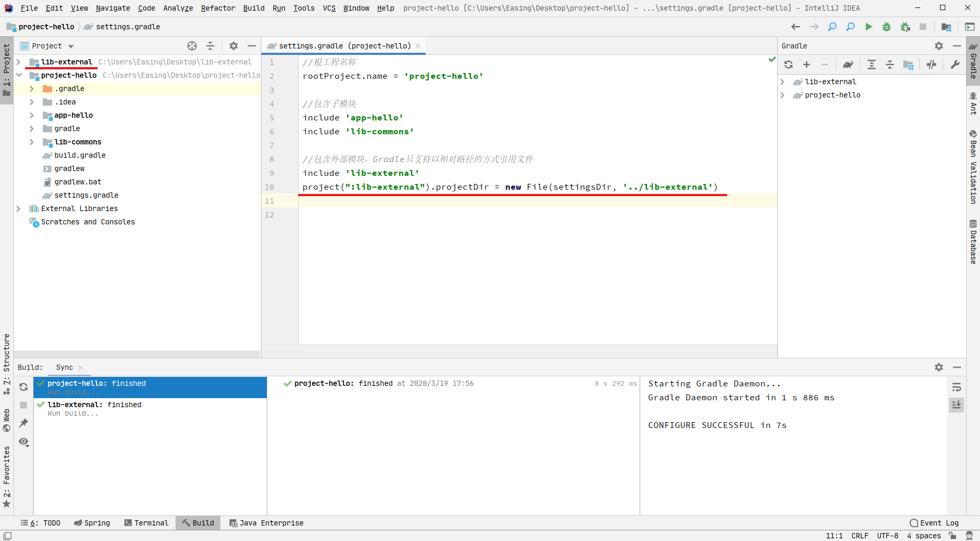The image size is (980, 541).
Task: Run with Coverage from the main toolbar
Action: [905, 27]
